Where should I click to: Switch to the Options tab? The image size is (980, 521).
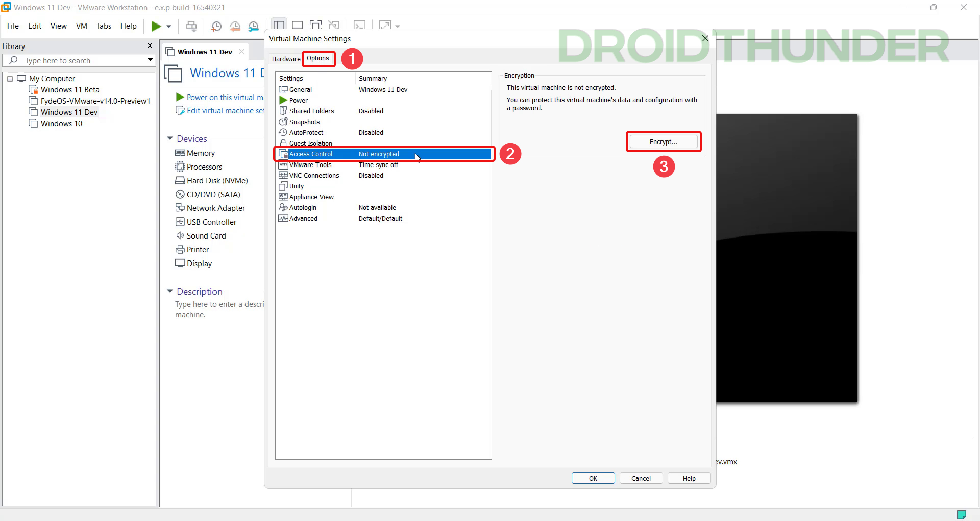[x=318, y=58]
